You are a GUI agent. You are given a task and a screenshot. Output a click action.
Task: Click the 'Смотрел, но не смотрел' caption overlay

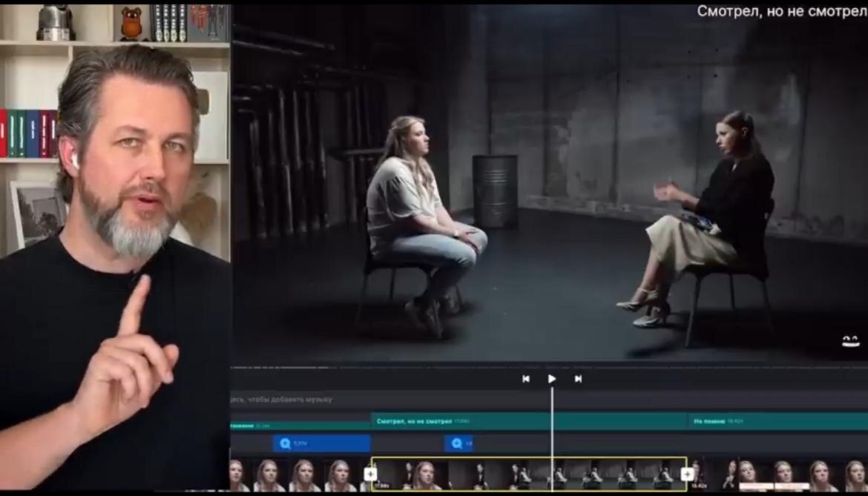(x=782, y=12)
